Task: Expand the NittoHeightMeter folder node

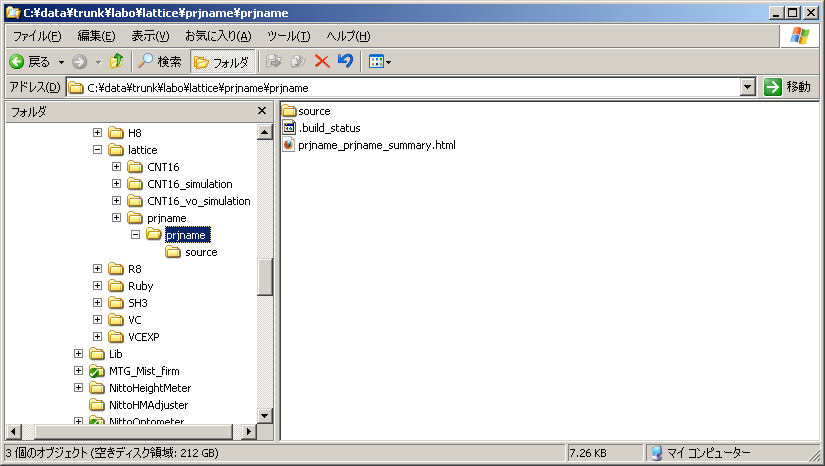Action: tap(78, 388)
